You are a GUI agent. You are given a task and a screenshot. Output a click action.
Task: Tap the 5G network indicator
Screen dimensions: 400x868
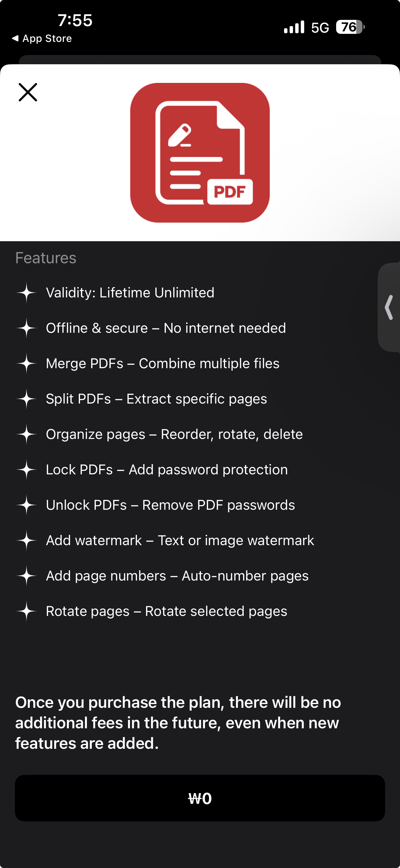tap(320, 27)
